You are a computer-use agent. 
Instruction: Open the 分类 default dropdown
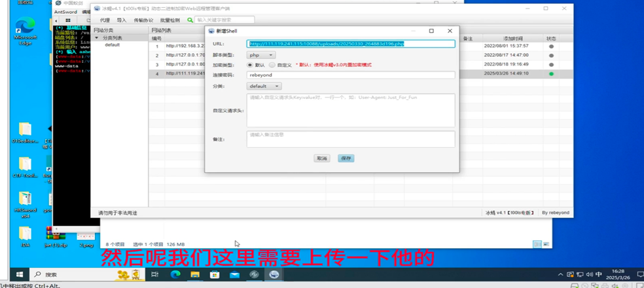coord(264,86)
